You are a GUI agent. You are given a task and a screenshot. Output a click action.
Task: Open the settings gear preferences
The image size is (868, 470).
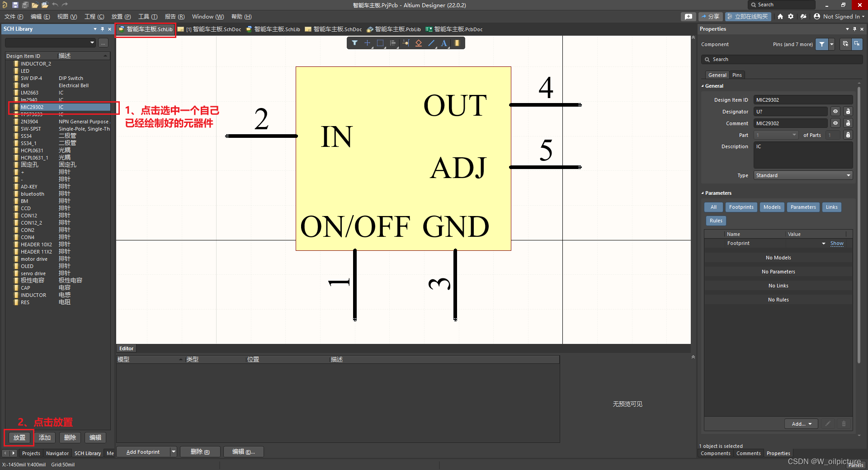(x=791, y=17)
